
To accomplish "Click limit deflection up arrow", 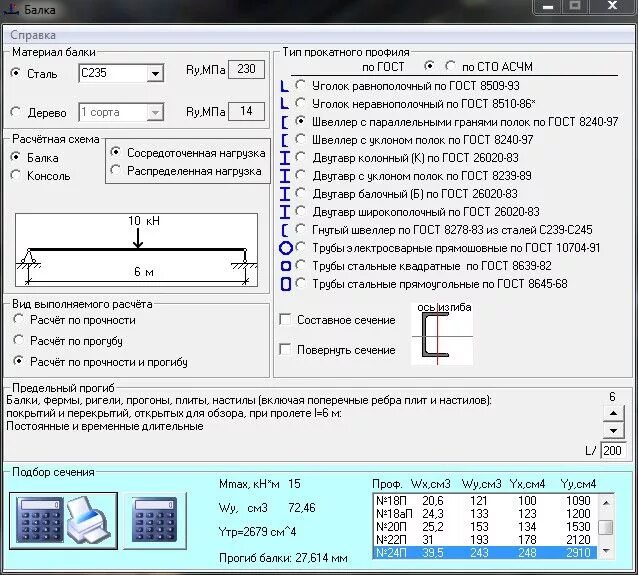I will [613, 414].
